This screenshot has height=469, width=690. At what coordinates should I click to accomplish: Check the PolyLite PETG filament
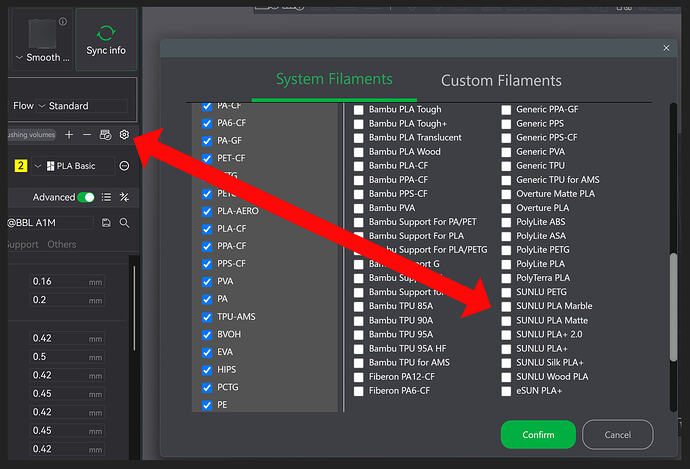point(506,250)
